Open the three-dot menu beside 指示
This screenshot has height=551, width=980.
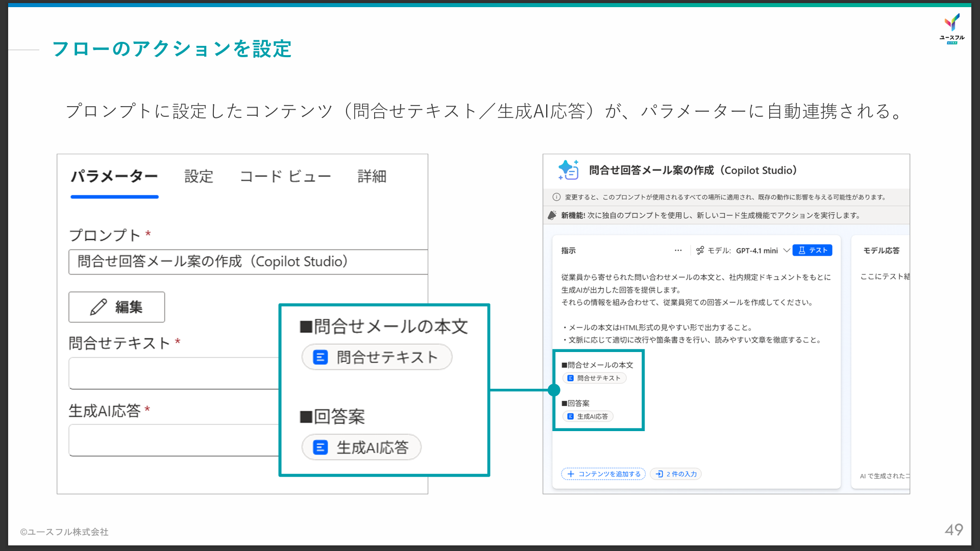coord(678,251)
